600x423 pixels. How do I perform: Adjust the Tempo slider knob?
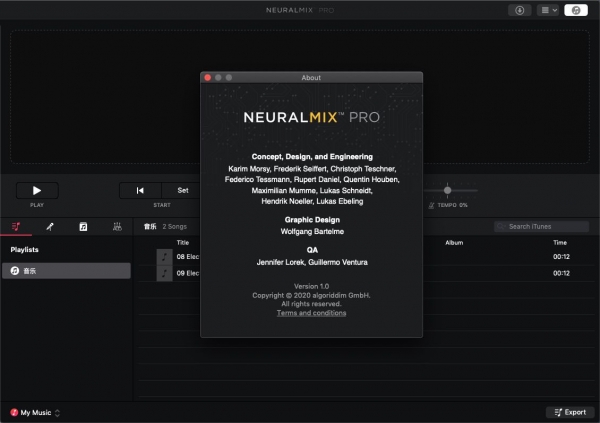coord(447,190)
